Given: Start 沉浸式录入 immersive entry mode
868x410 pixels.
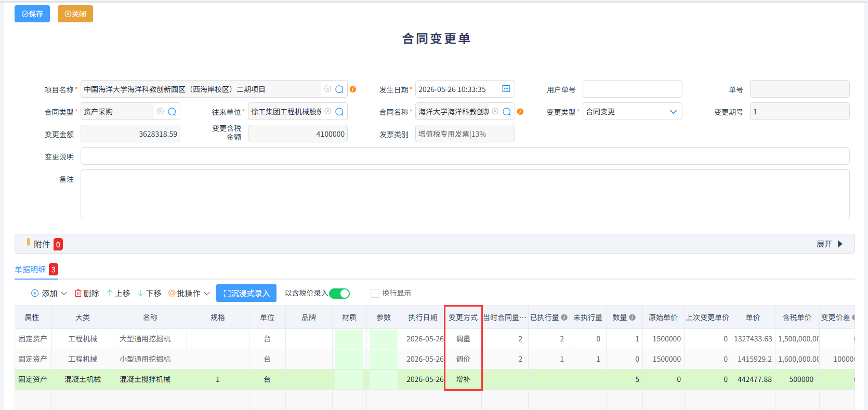Looking at the screenshot, I should pyautogui.click(x=246, y=294).
